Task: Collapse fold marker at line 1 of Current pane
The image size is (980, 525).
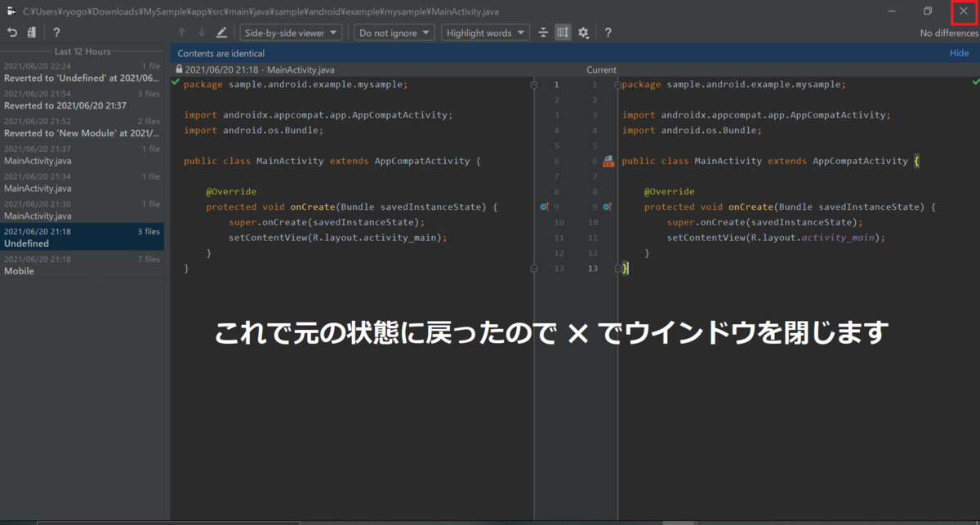Action: (x=617, y=85)
